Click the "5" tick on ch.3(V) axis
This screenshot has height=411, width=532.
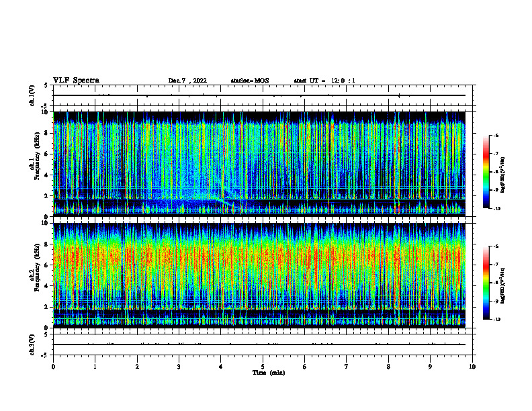click(x=46, y=334)
